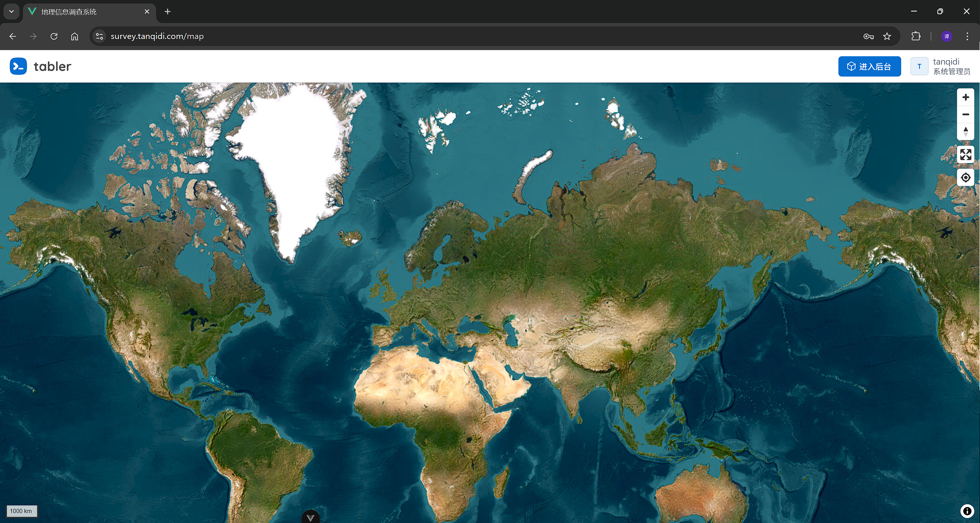Locate my current position on map
The height and width of the screenshot is (523, 980).
[965, 178]
